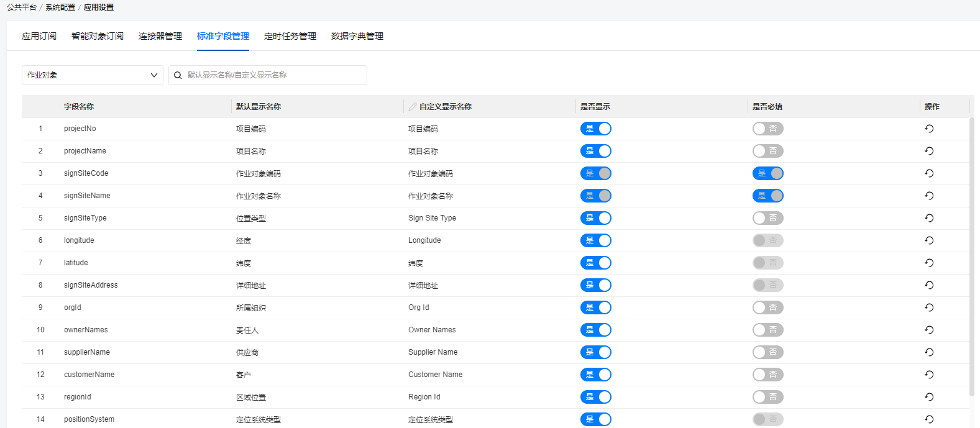Viewport: 980px width, 428px height.
Task: Click the search magnifier icon
Action: click(178, 75)
